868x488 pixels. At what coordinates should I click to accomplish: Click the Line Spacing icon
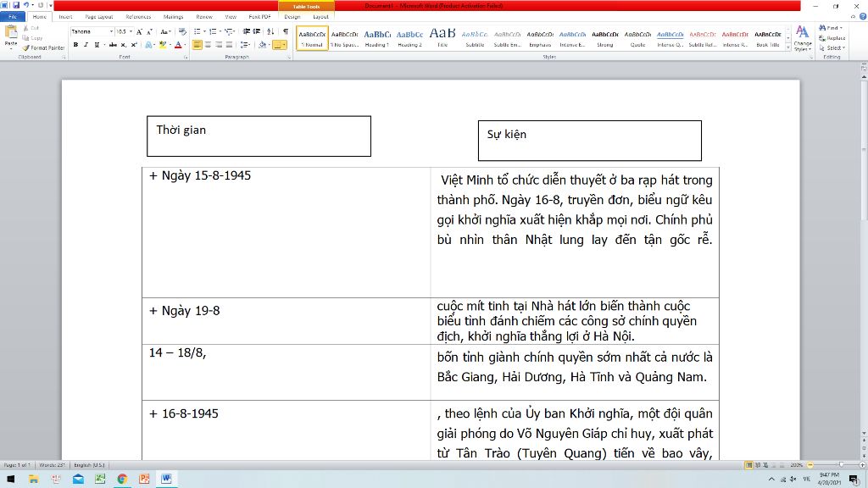point(244,45)
